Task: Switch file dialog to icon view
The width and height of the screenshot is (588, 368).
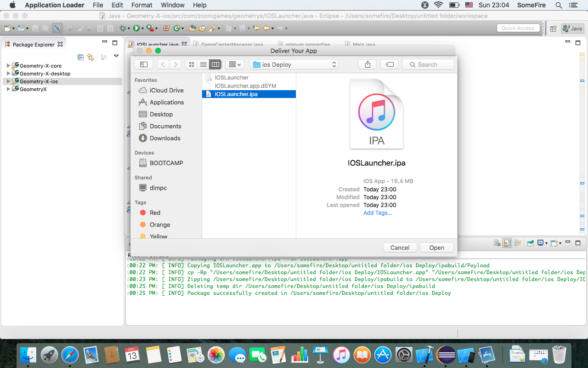Action: [192, 64]
